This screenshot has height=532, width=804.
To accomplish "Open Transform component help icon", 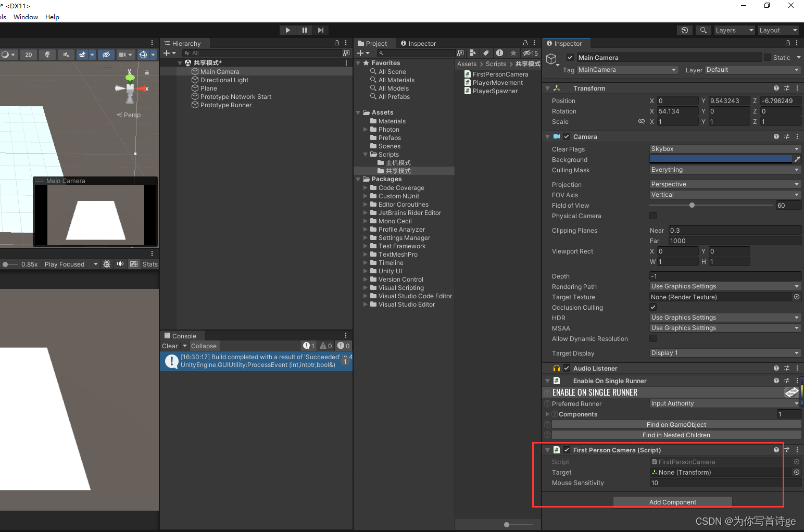I will (x=776, y=88).
